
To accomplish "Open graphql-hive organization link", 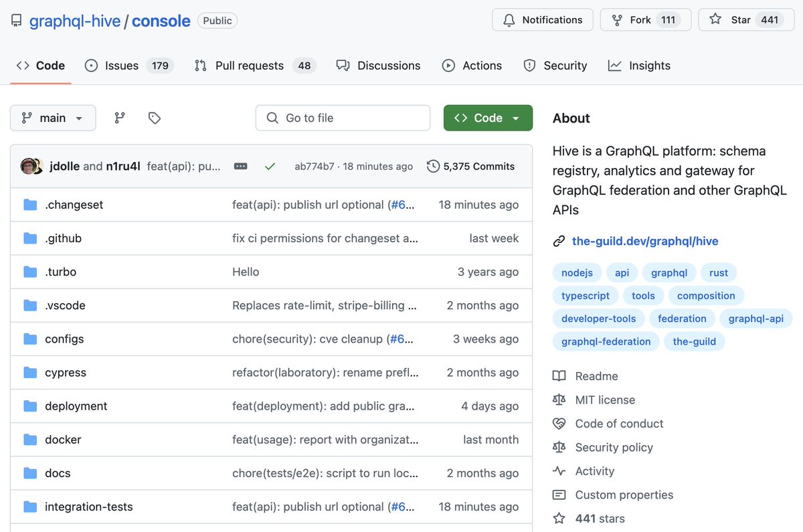I will pos(75,21).
